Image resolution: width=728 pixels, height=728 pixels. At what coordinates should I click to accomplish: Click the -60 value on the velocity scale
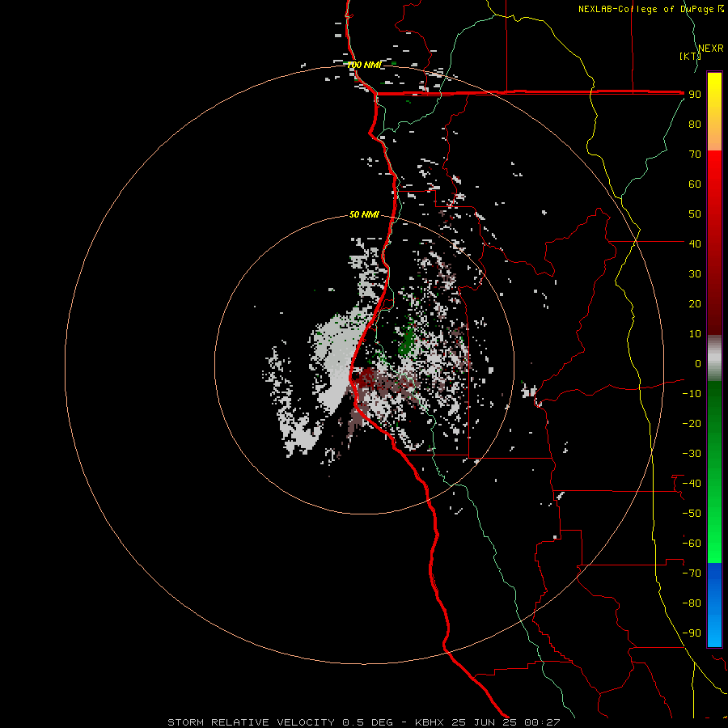[692, 544]
